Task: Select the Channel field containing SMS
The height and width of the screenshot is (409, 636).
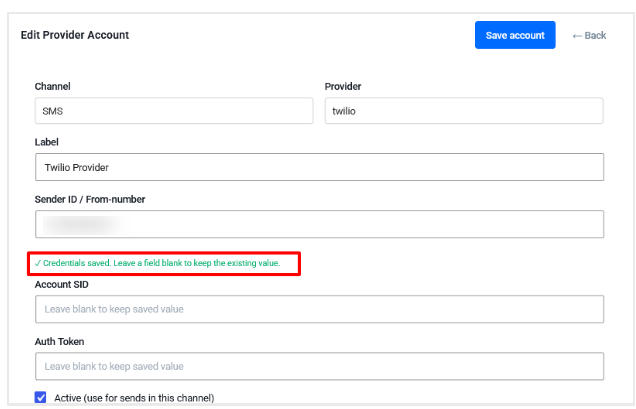Action: [174, 111]
